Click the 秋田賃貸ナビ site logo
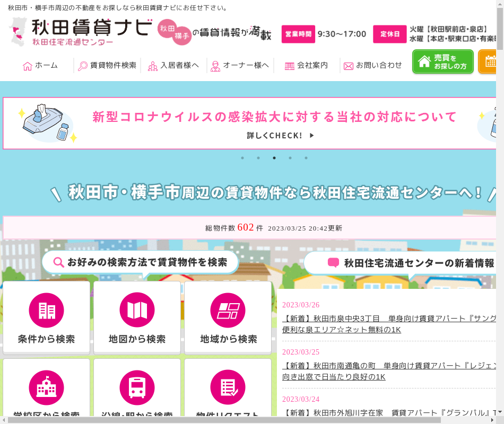The height and width of the screenshot is (424, 504). 80,32
